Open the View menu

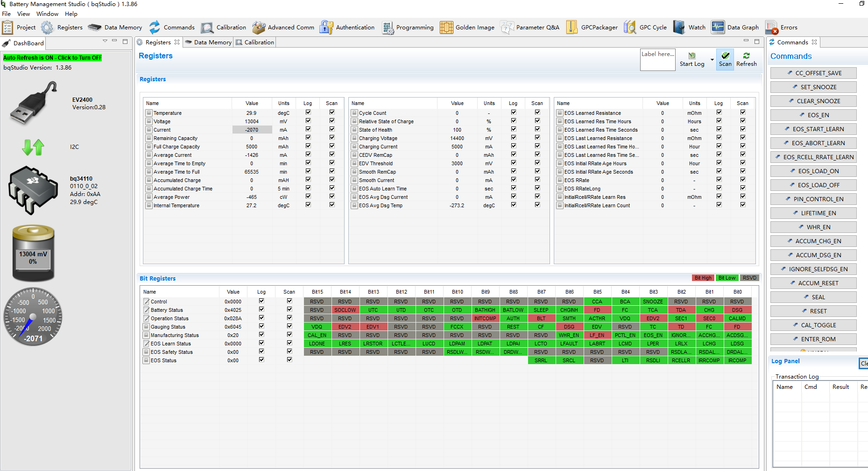point(23,14)
